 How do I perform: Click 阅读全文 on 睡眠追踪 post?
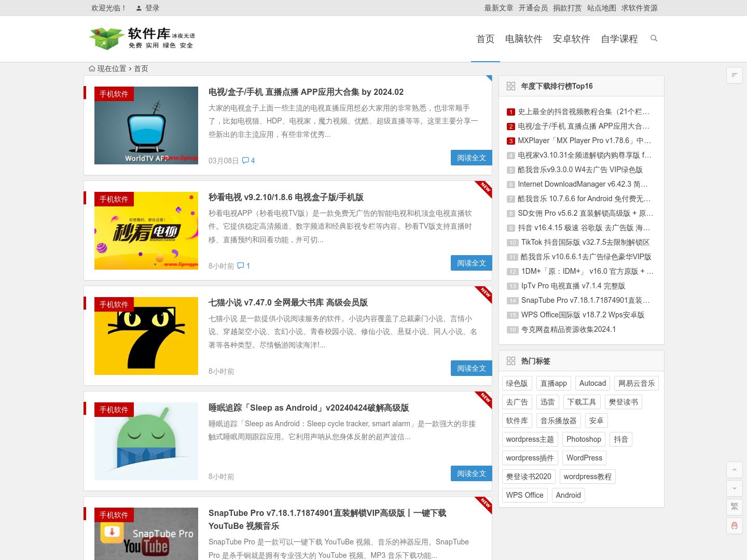(x=472, y=473)
